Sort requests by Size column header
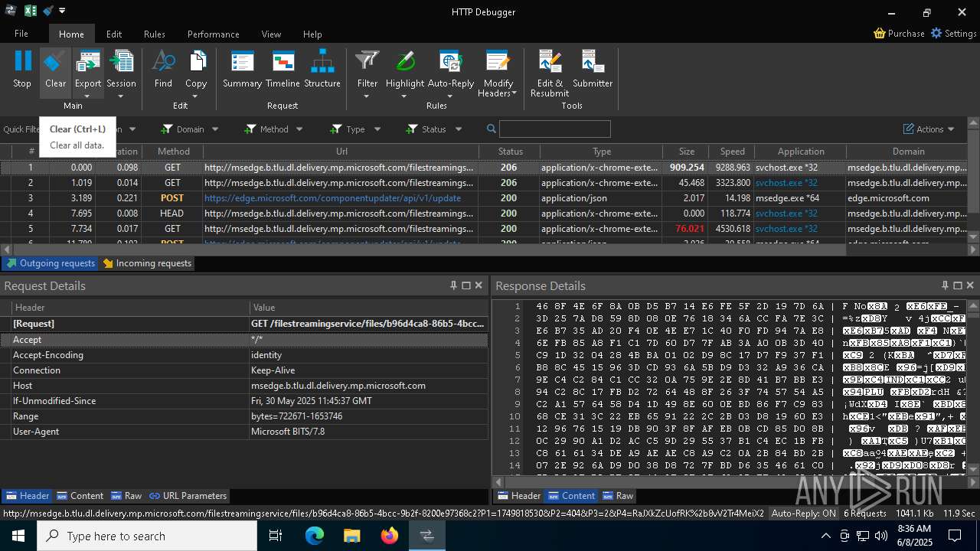This screenshot has height=551, width=980. pyautogui.click(x=686, y=152)
